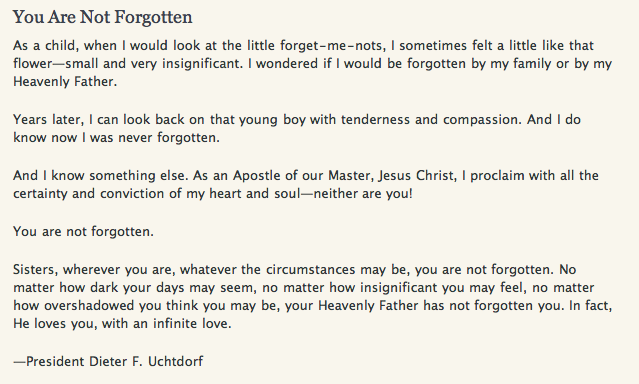This screenshot has height=384, width=639.
Task: Click the word Sisters starting last paragraph
Action: [x=36, y=270]
